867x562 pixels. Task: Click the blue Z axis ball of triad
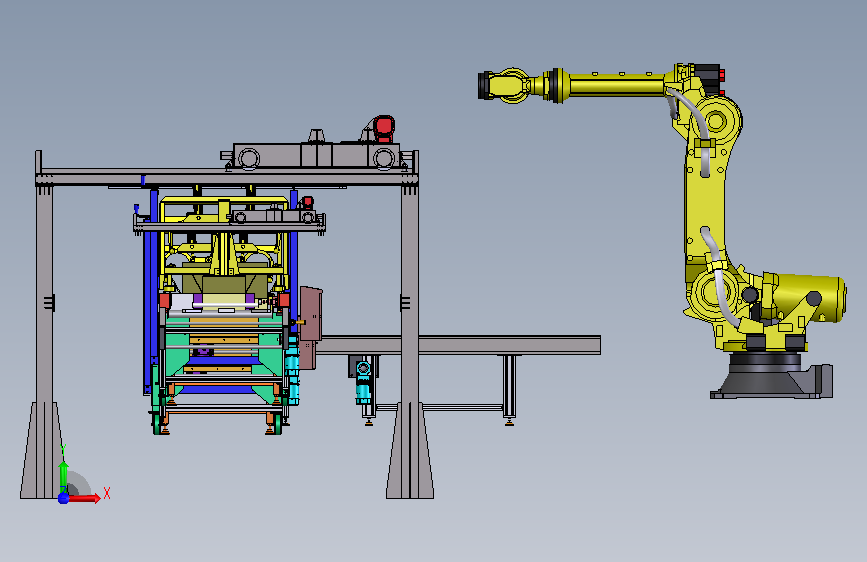pos(64,498)
